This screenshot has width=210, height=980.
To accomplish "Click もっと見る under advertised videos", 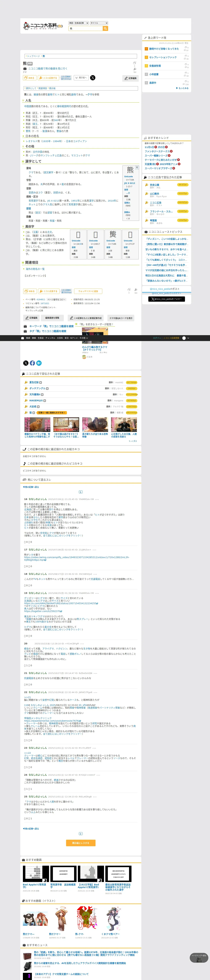I will pos(133,441).
